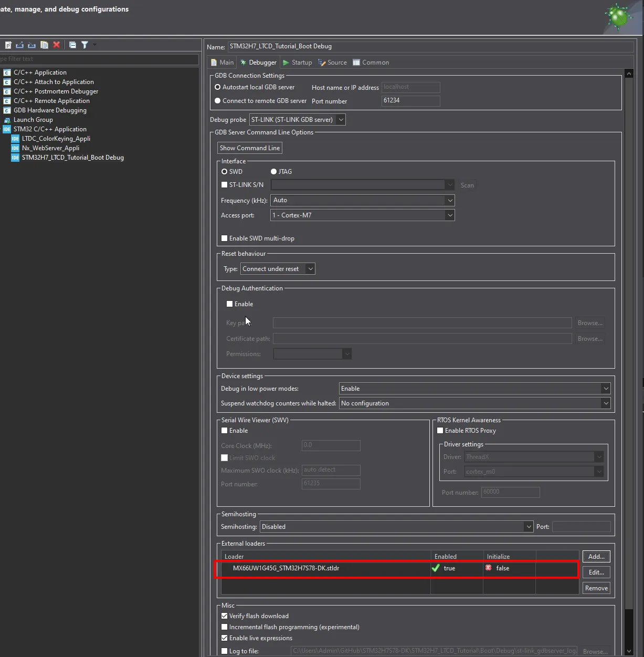Click the red X Initialize false icon

point(489,568)
